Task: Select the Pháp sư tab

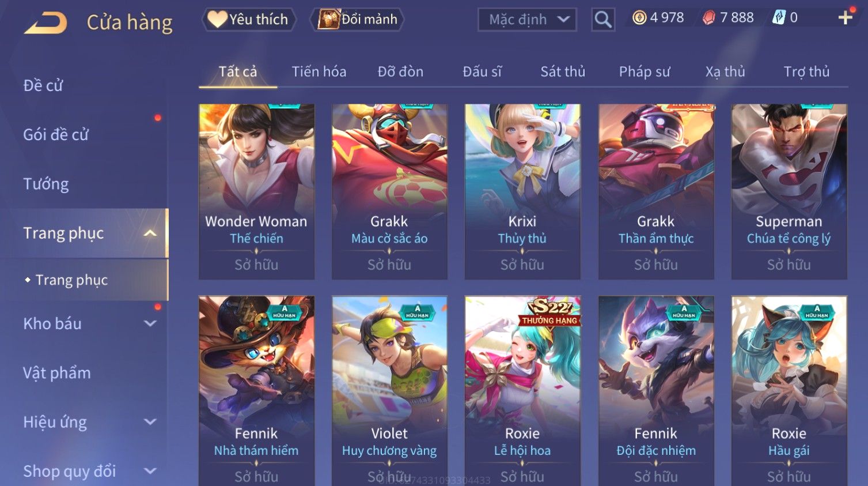Action: tap(645, 71)
